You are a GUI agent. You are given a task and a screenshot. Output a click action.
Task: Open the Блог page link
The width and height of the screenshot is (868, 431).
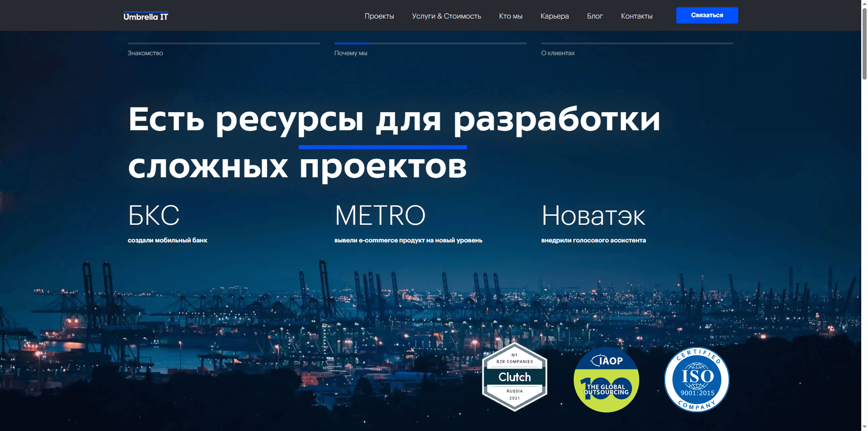click(x=594, y=16)
